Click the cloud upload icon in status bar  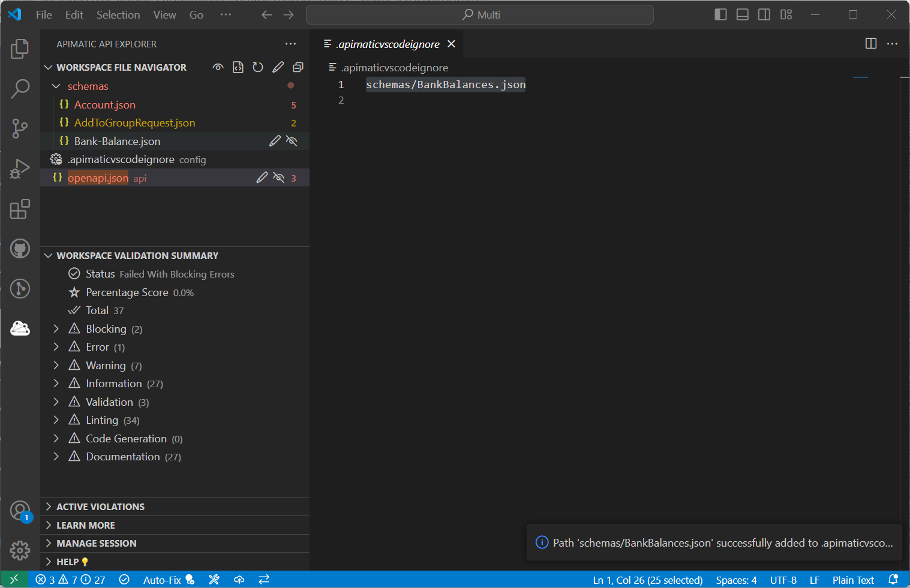tap(239, 580)
